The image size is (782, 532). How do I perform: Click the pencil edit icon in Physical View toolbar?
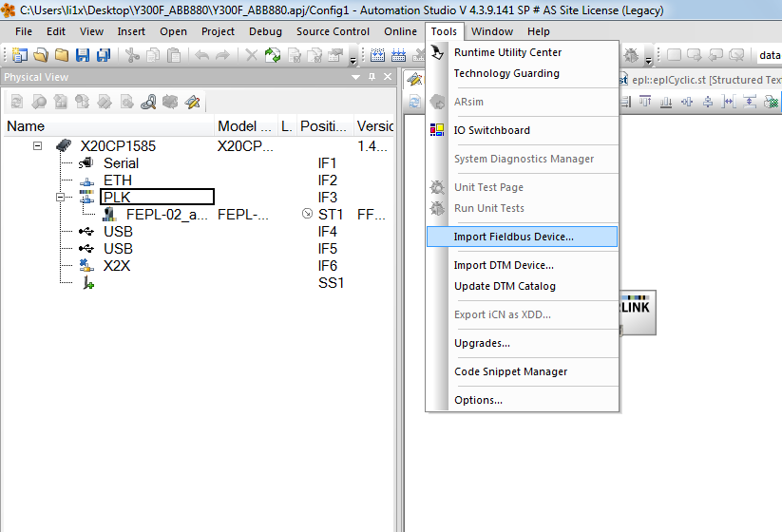[x=192, y=103]
